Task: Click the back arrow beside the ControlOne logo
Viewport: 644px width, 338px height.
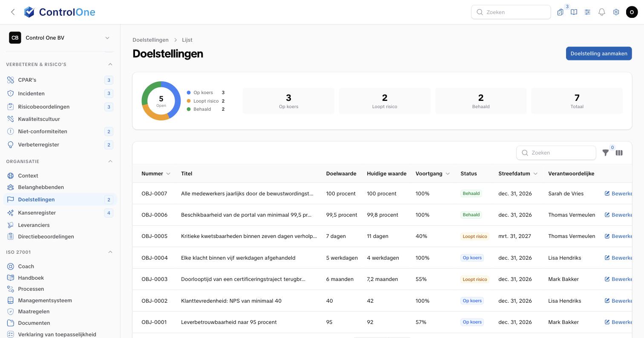Action: pos(13,12)
